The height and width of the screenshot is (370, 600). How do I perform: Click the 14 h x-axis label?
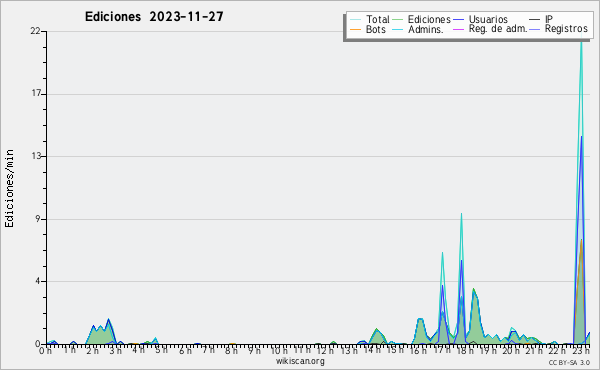point(372,350)
